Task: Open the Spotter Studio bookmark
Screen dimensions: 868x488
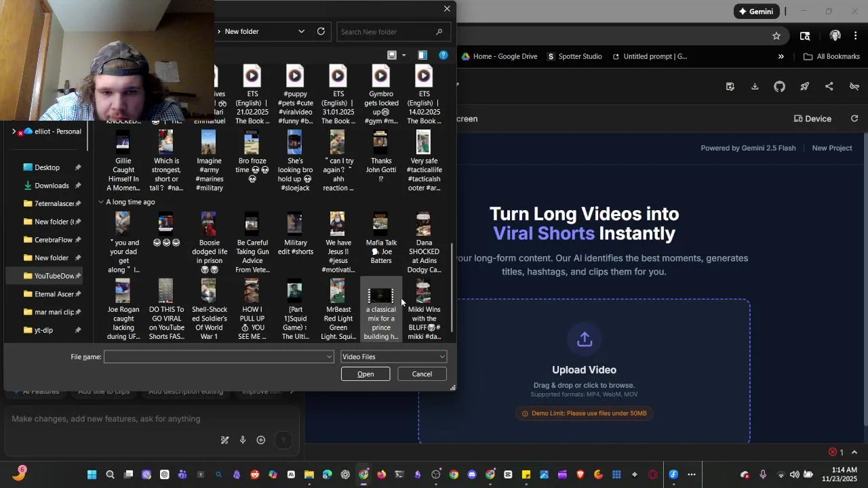Action: (574, 56)
